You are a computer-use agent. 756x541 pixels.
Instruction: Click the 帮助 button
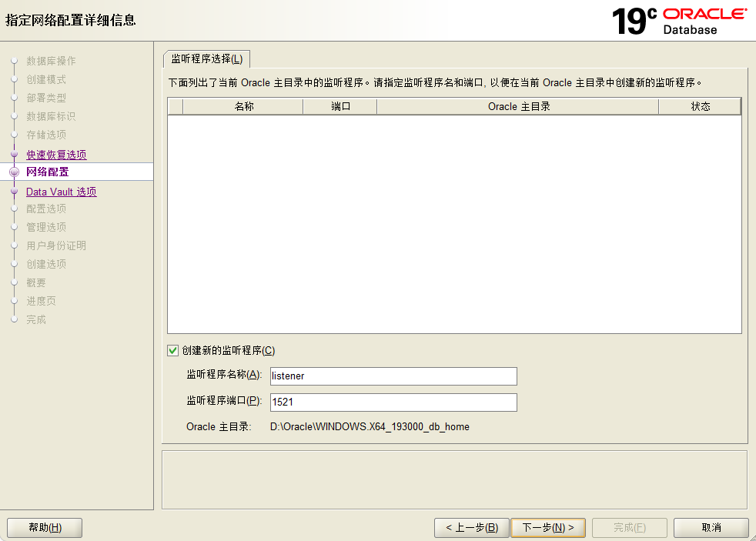[x=44, y=528]
